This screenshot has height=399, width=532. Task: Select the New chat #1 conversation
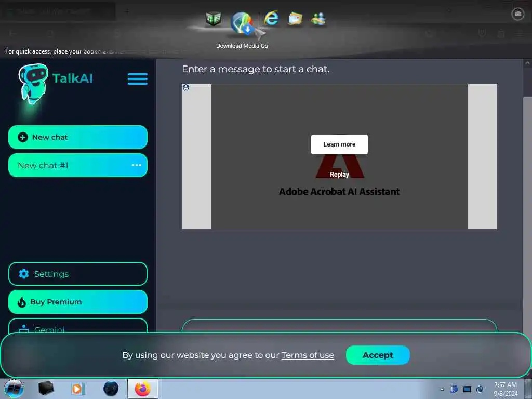(x=78, y=165)
